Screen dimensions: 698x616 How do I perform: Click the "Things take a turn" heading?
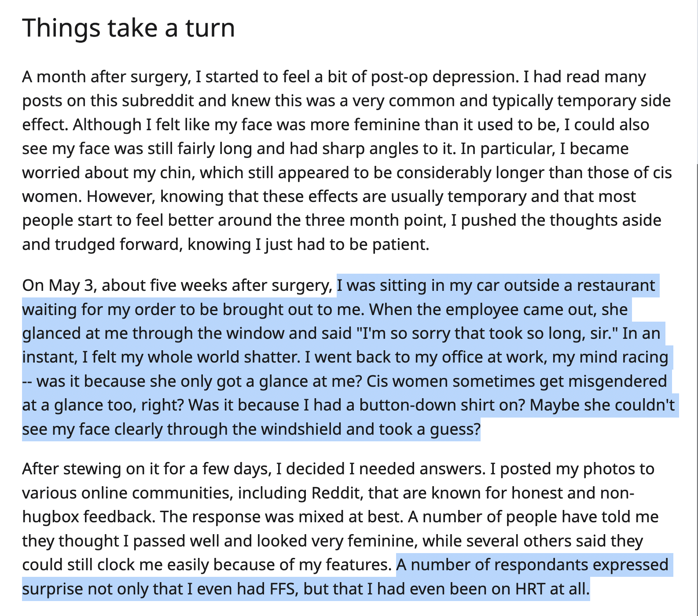pos(129,27)
